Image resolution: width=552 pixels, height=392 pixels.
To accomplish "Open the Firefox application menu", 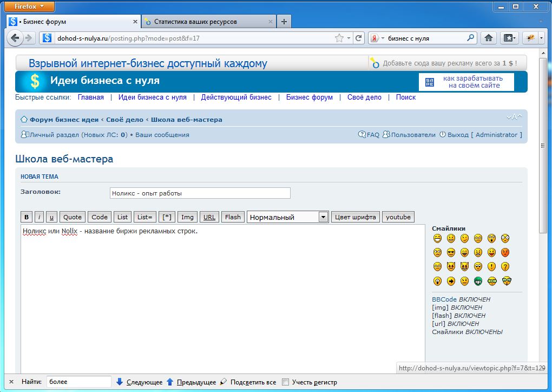I will point(30,6).
